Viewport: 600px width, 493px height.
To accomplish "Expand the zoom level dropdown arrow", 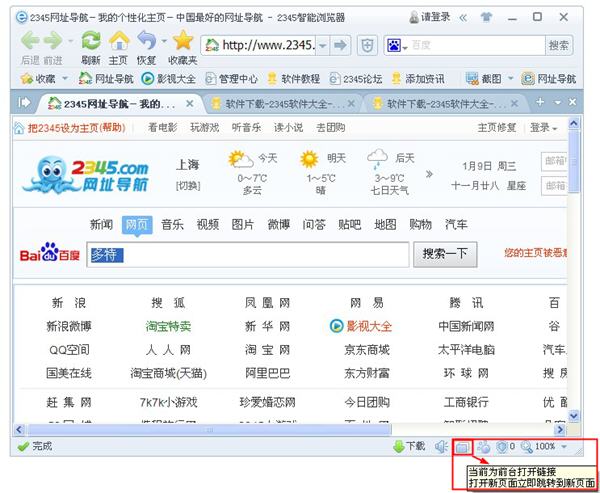I will pos(564,446).
